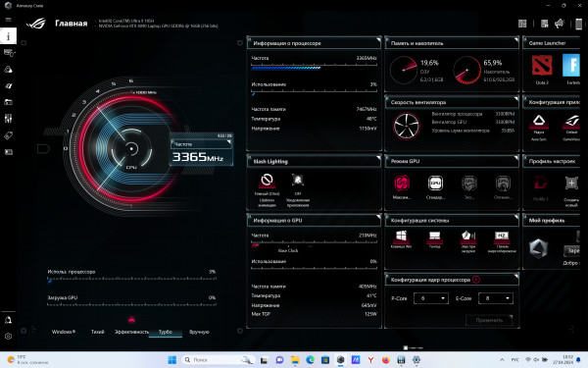588x368 pixels.
Task: Open the cloud icon page in the sidebar
Action: click(x=8, y=70)
